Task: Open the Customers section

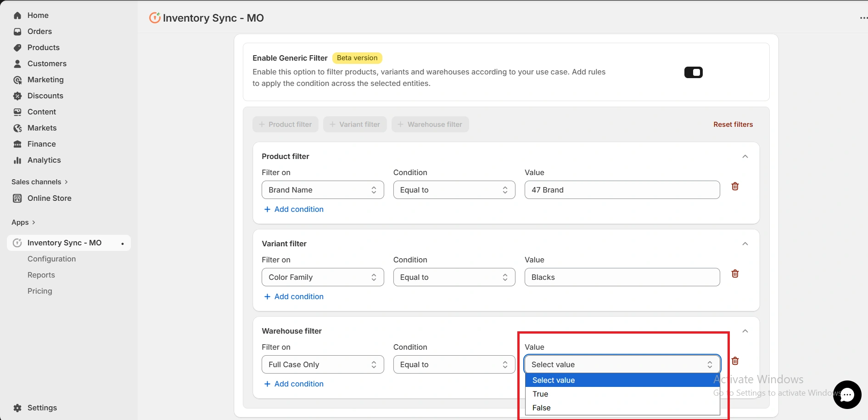Action: tap(46, 63)
